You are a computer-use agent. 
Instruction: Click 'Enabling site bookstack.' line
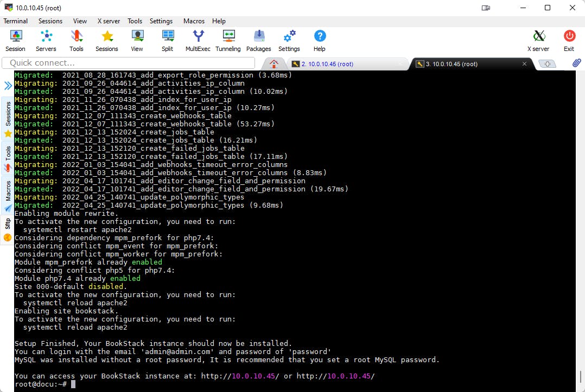click(x=66, y=311)
